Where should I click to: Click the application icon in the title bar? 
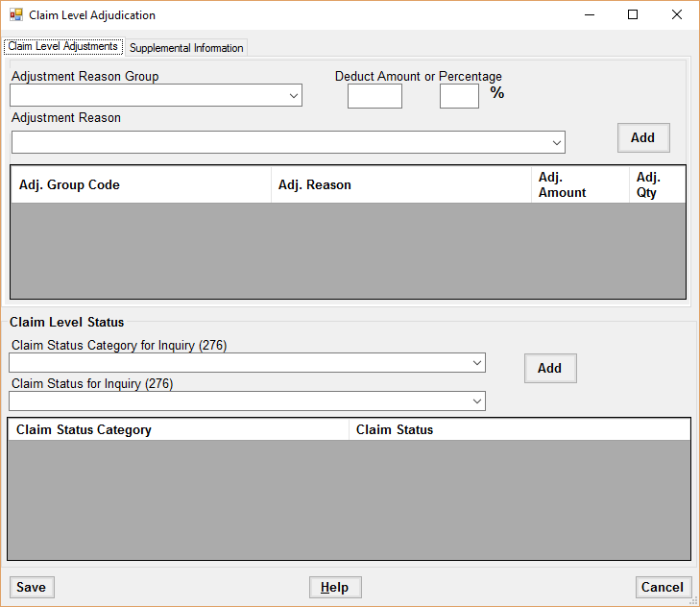click(x=15, y=15)
